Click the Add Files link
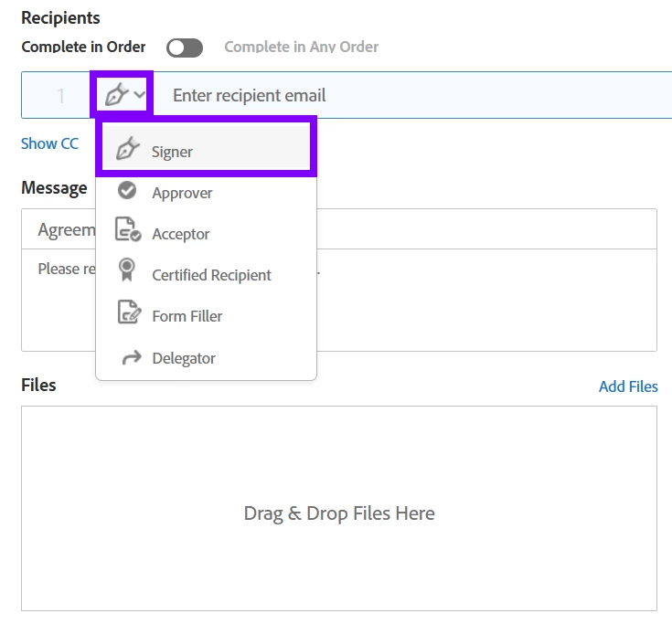672x624 pixels. click(x=628, y=386)
